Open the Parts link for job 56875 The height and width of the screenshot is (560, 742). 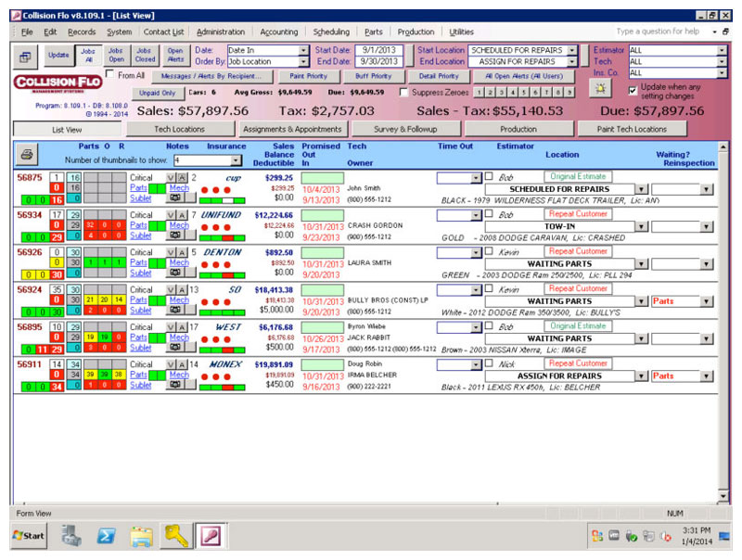point(138,188)
